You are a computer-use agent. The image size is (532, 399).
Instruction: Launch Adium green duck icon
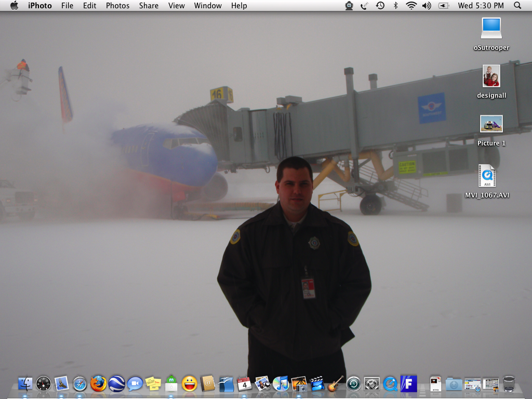[x=171, y=384]
